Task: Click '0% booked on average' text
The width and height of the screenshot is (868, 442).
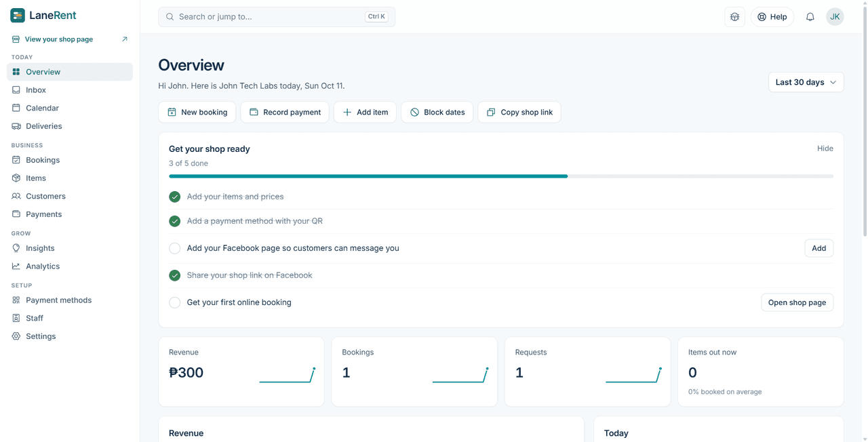Action: [725, 392]
